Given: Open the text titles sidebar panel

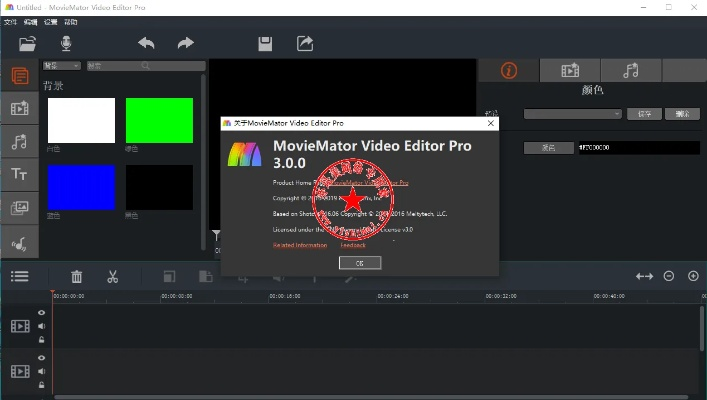Looking at the screenshot, I should point(19,175).
